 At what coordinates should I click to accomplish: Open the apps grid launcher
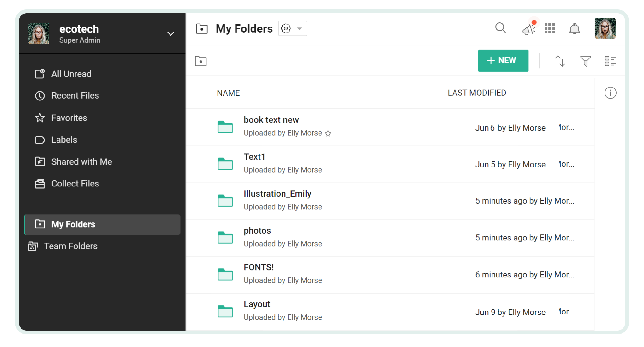click(550, 29)
